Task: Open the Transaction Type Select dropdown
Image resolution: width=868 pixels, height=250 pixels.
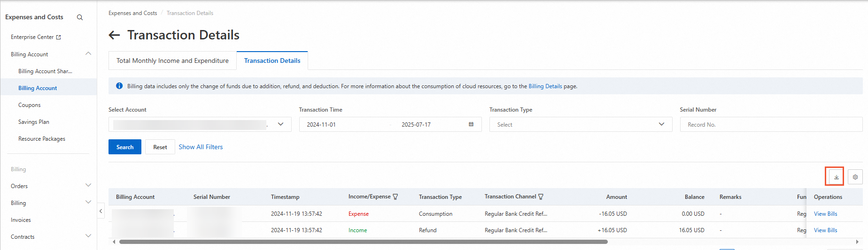Action: click(581, 124)
